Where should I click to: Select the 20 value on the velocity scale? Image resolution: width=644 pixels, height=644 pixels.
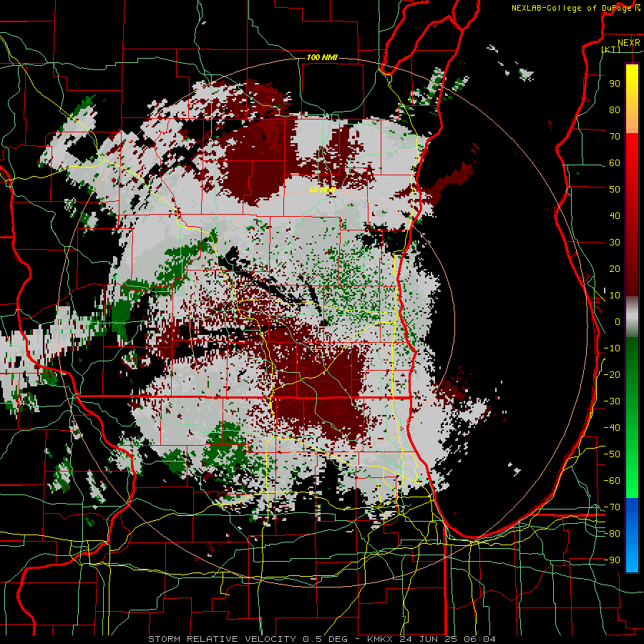pos(615,268)
